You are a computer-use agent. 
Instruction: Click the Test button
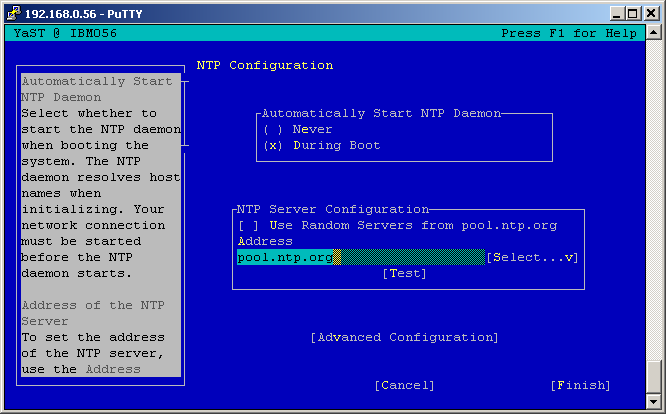(404, 273)
